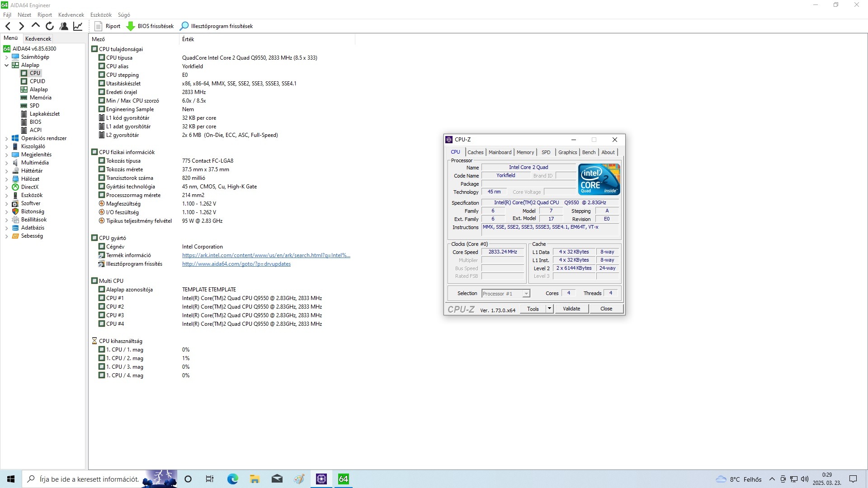
Task: Open the Memory tab in CPU-Z
Action: (525, 152)
